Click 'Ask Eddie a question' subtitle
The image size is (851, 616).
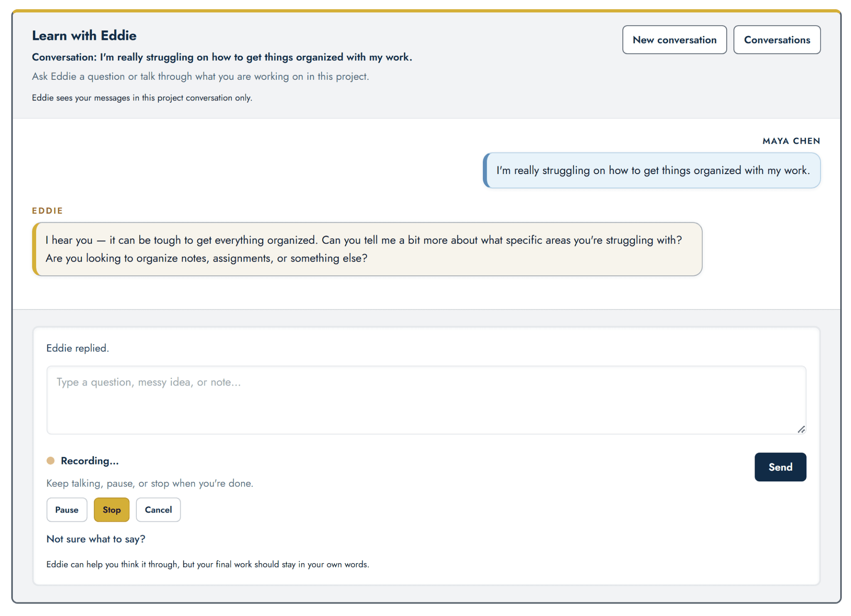pos(201,76)
